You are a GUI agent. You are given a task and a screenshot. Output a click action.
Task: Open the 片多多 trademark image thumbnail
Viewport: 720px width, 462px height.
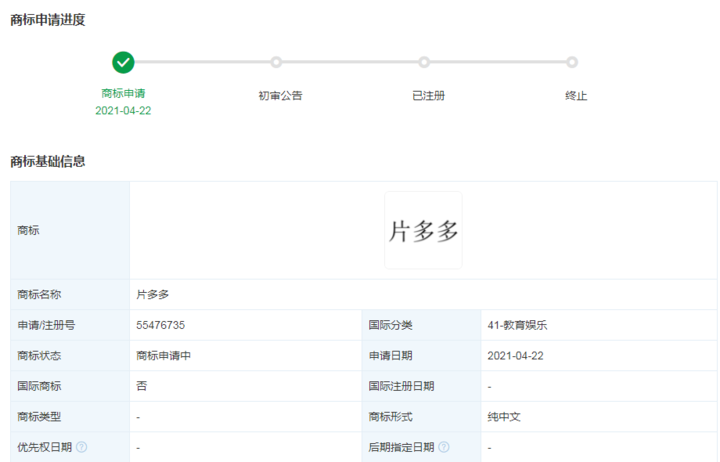423,230
